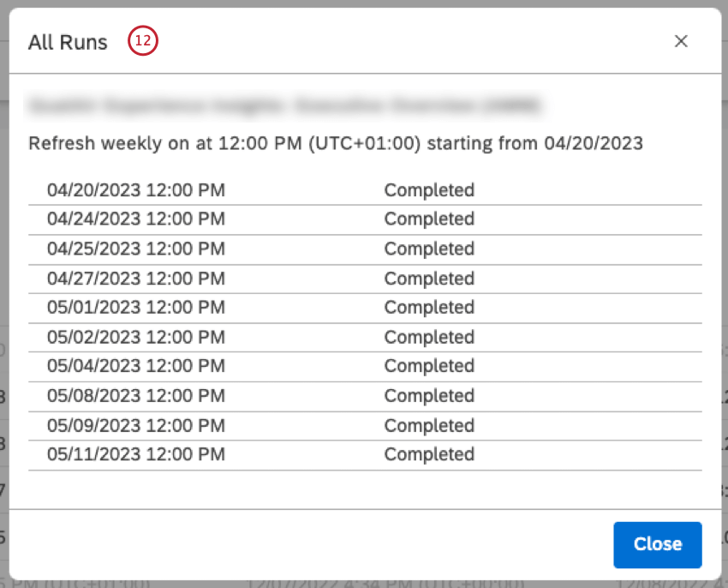Select the 05/01/2023 12:00 PM run
Image resolution: width=728 pixels, height=588 pixels.
click(x=136, y=307)
